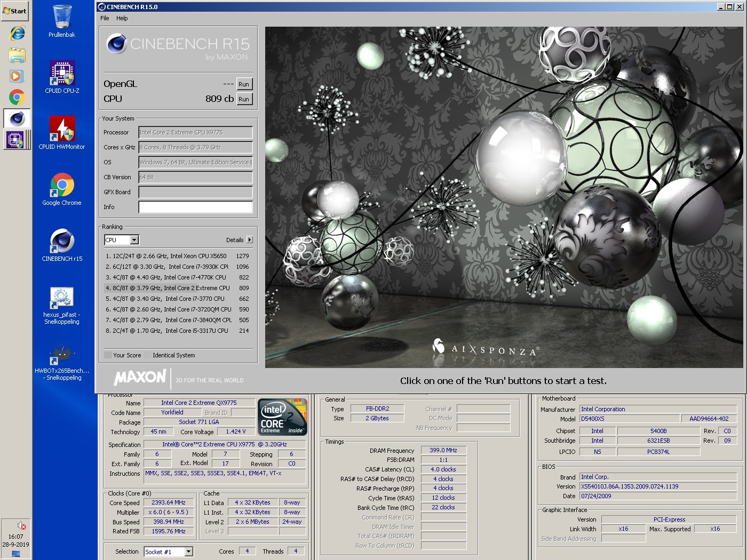
Task: Click the BIOS date 07/24/2009
Action: 658,496
